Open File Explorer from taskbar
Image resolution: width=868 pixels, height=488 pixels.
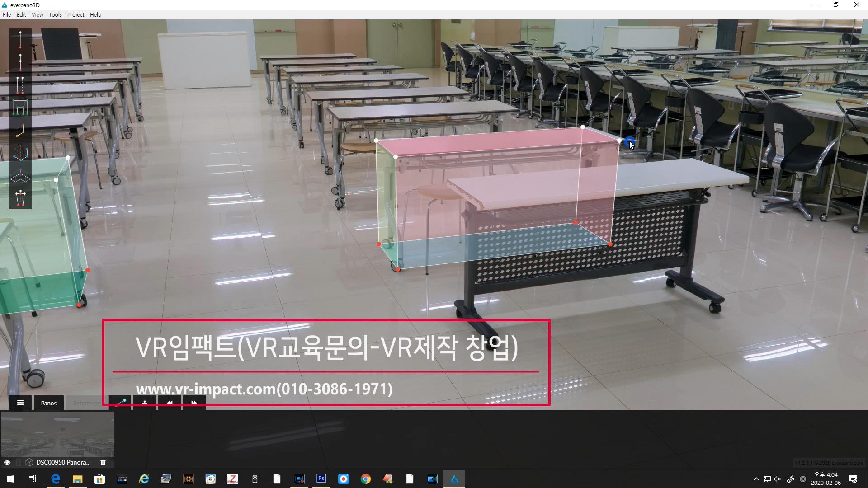click(x=78, y=479)
